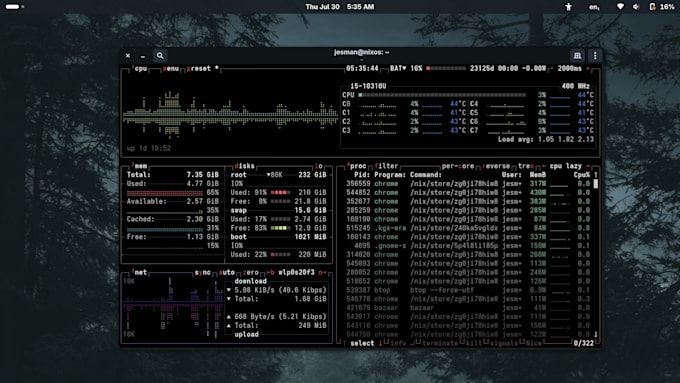
Task: Toggle the net box label
Action: coord(139,272)
